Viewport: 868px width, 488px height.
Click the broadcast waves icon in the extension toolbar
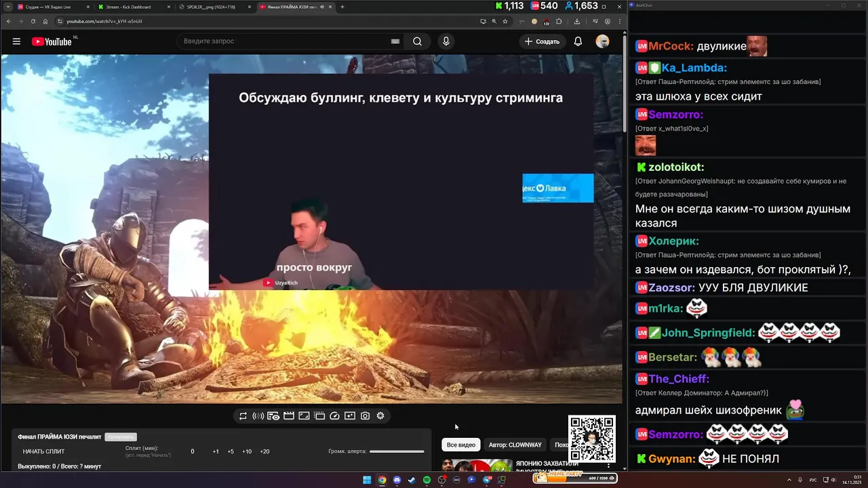tap(258, 416)
